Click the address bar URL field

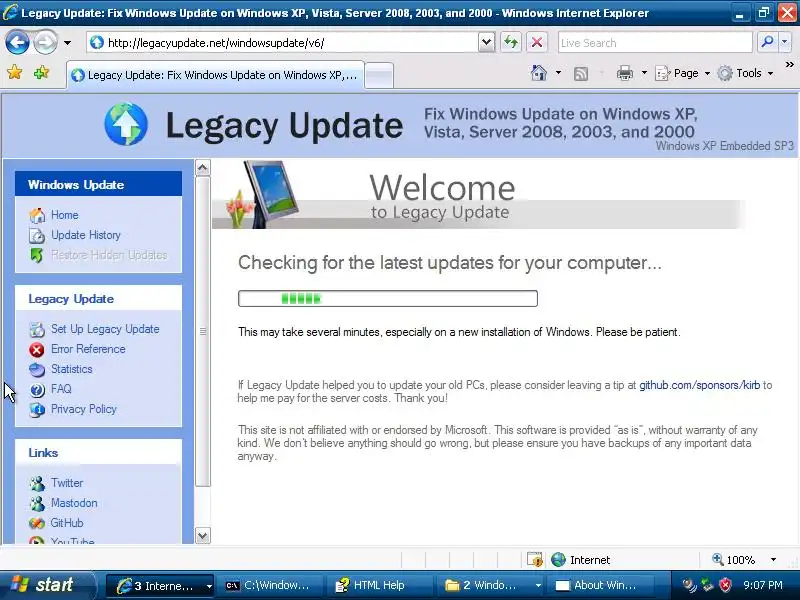tap(282, 43)
